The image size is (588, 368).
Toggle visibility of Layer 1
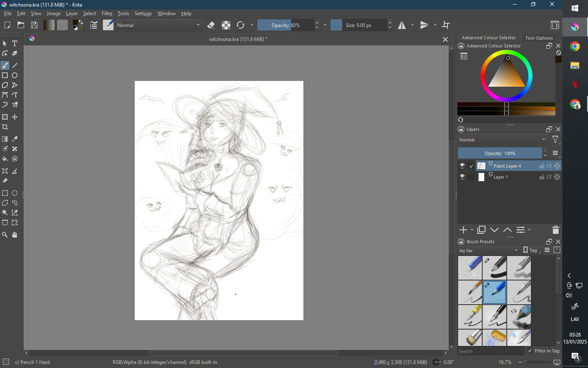click(x=462, y=177)
